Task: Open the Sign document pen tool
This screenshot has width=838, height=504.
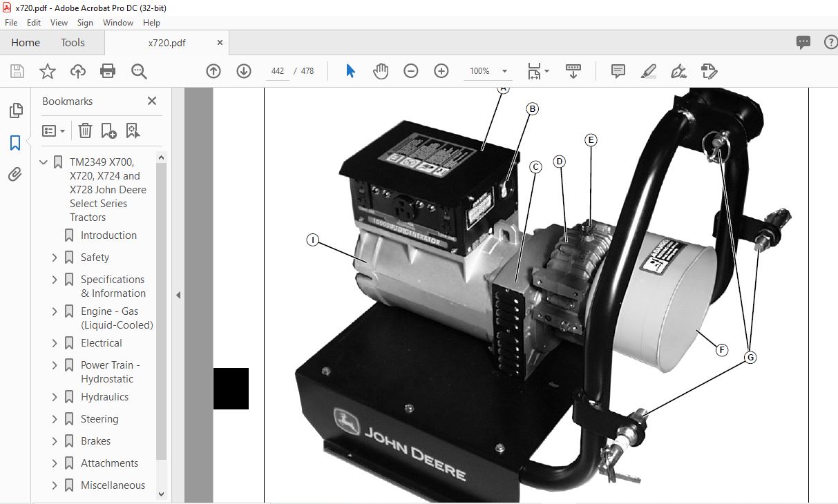Action: coord(678,71)
